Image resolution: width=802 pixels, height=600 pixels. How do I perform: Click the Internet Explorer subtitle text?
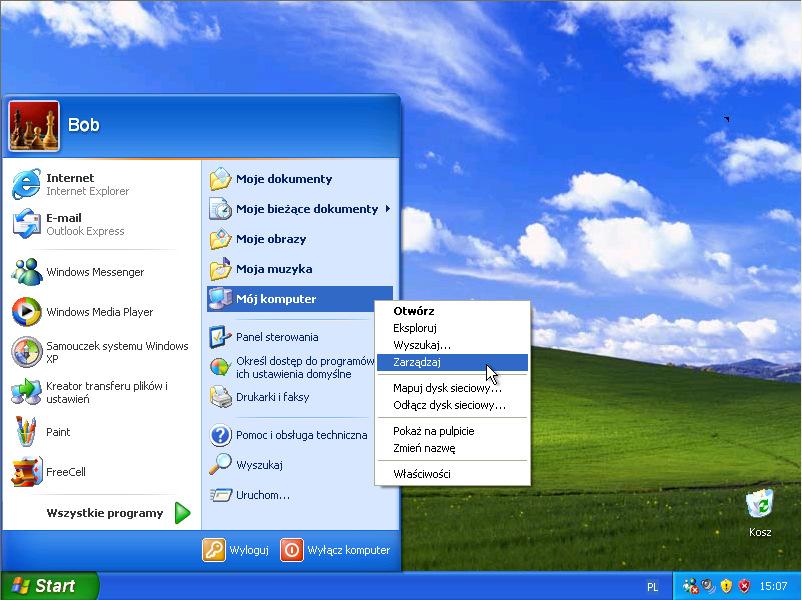(87, 191)
